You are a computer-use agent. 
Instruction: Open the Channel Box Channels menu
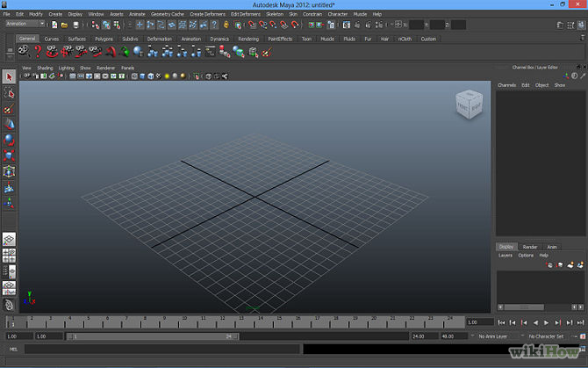coord(506,85)
